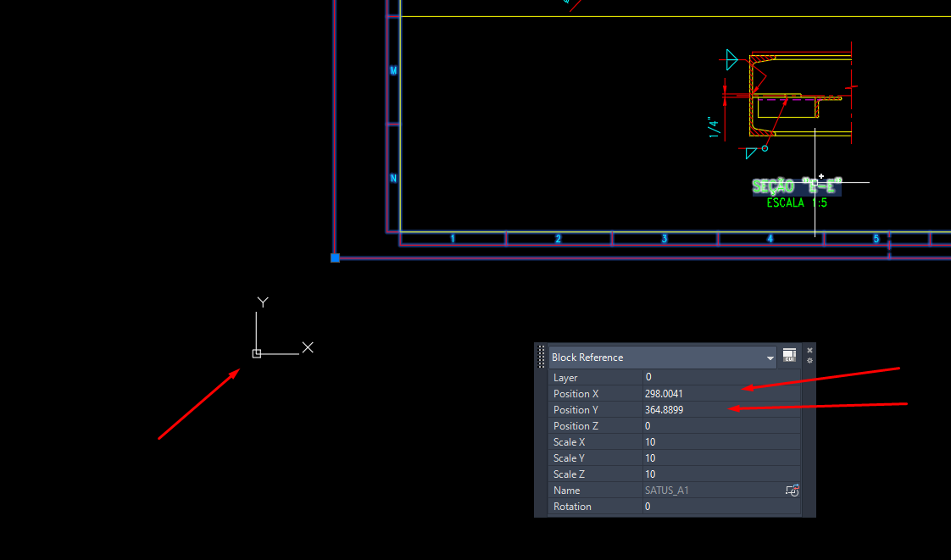The height and width of the screenshot is (560, 951).
Task: Close the Quick Properties panel
Action: click(x=809, y=350)
